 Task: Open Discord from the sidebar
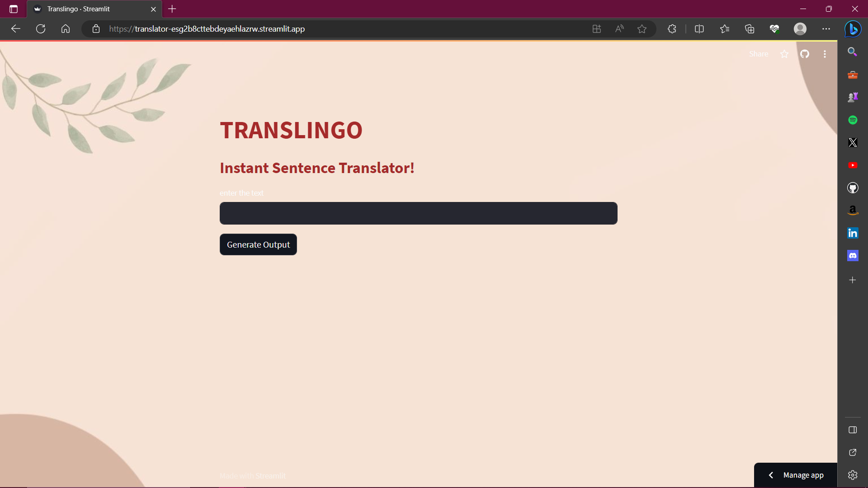[853, 255]
